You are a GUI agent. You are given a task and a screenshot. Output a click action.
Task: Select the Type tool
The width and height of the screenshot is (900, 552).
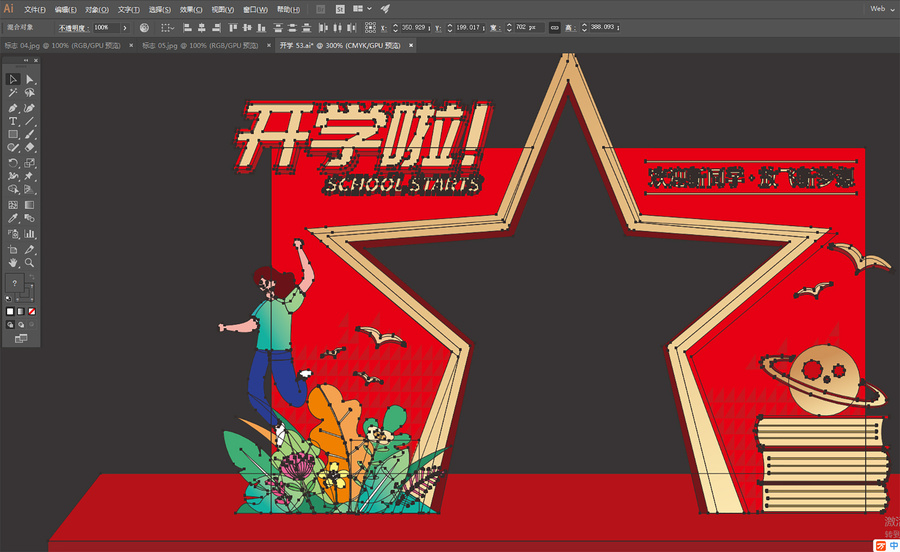[x=13, y=121]
